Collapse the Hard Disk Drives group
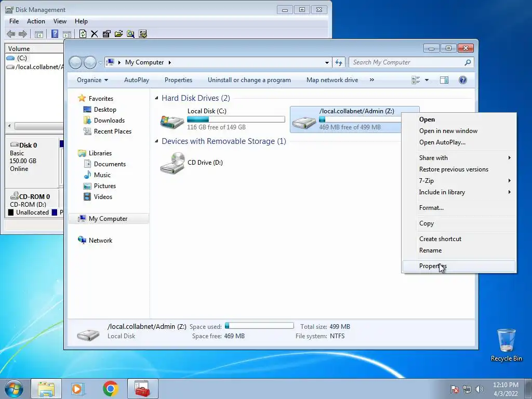 tap(156, 98)
